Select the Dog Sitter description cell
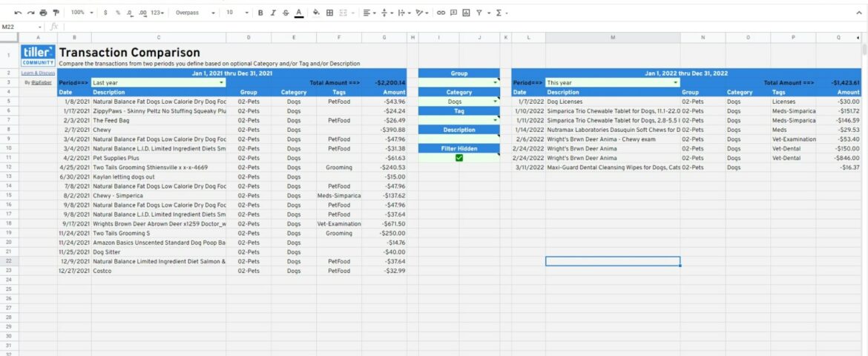The image size is (868, 356). tap(159, 252)
